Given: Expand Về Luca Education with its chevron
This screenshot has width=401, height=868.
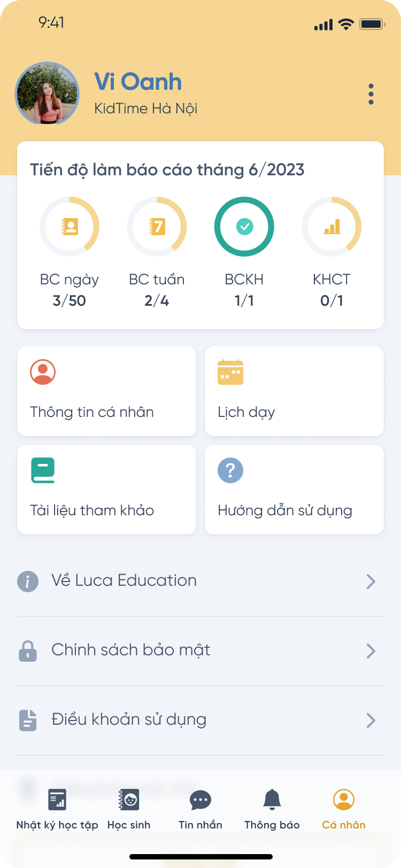Looking at the screenshot, I should [x=371, y=581].
